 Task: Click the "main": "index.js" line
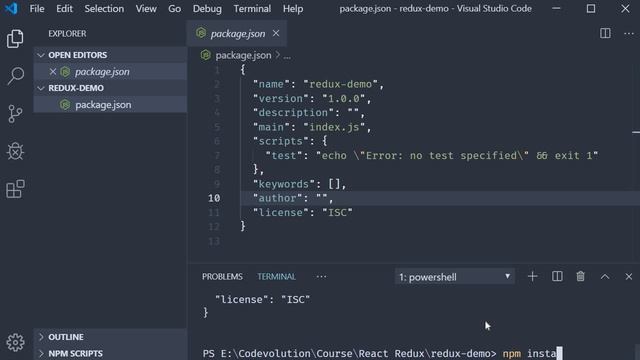point(312,127)
